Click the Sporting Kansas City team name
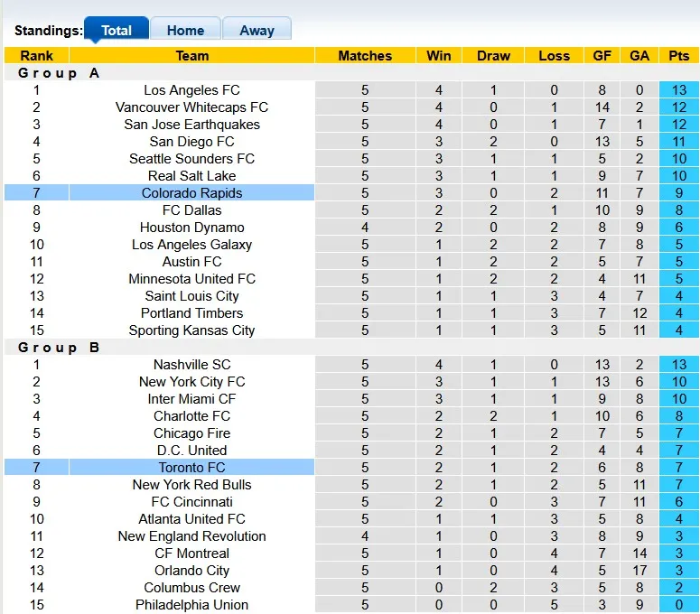The image size is (700, 614). (x=191, y=330)
